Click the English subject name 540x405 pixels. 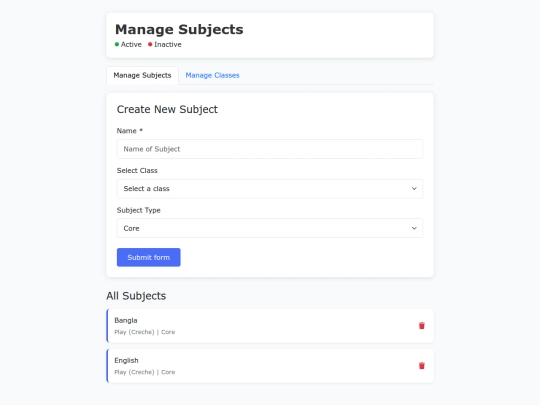click(126, 360)
